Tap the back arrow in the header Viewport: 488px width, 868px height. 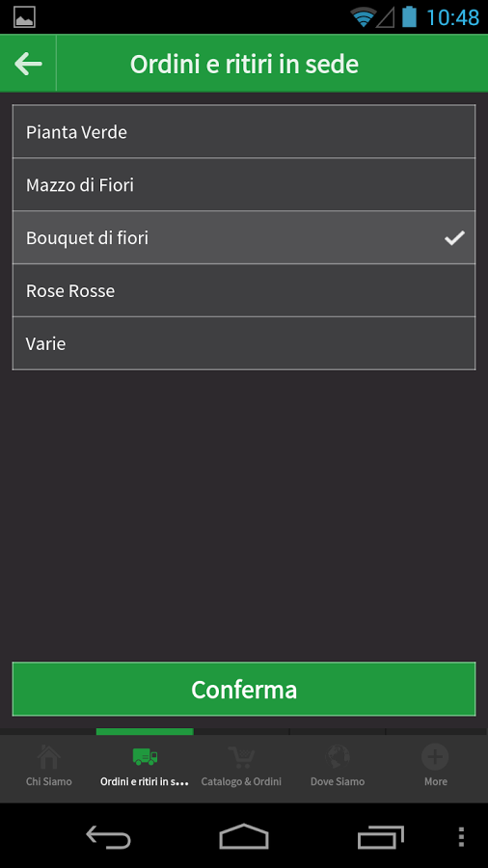28,65
